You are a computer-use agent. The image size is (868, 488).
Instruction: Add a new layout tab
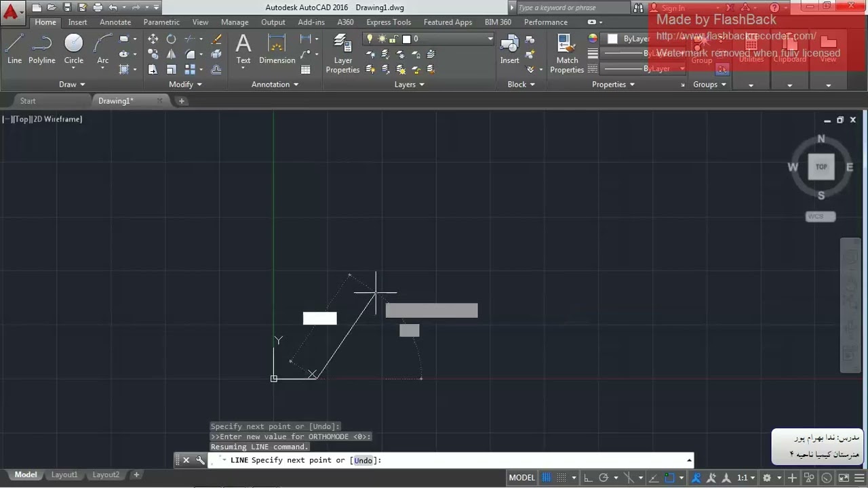136,475
